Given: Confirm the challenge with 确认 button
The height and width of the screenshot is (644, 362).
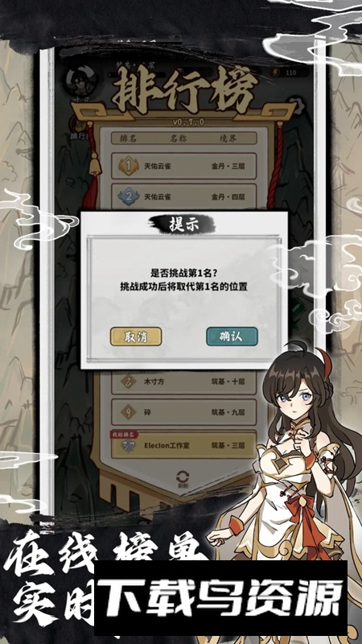Looking at the screenshot, I should (x=232, y=336).
